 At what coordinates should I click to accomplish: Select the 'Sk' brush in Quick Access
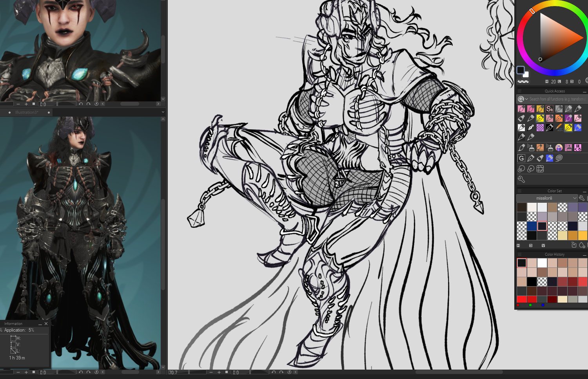[x=550, y=109]
